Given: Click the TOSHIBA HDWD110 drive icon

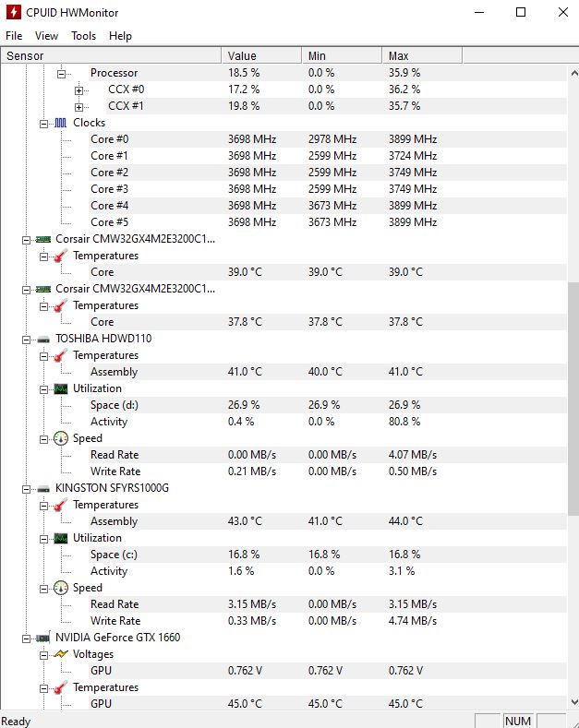Looking at the screenshot, I should (43, 340).
